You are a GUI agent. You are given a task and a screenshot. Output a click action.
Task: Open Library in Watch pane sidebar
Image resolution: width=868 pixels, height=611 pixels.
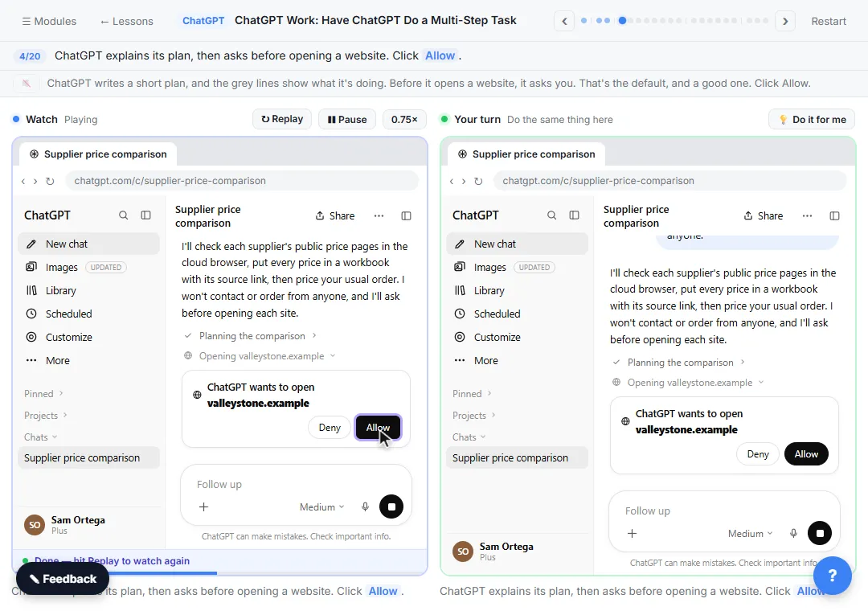tap(88, 290)
